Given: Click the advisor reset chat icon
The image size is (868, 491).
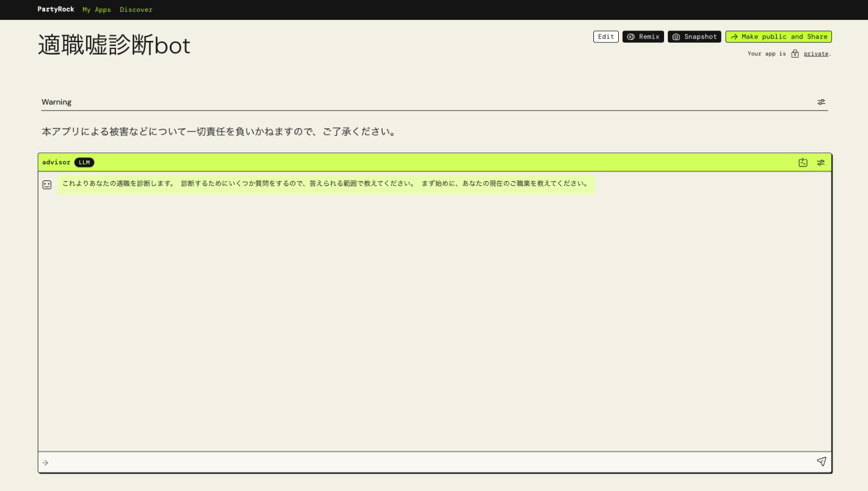Looking at the screenshot, I should coord(803,162).
